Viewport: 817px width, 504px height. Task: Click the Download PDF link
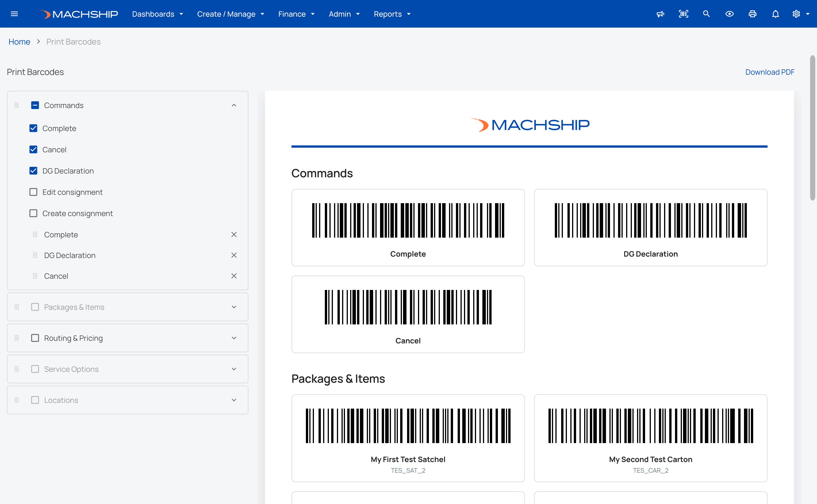pyautogui.click(x=770, y=72)
